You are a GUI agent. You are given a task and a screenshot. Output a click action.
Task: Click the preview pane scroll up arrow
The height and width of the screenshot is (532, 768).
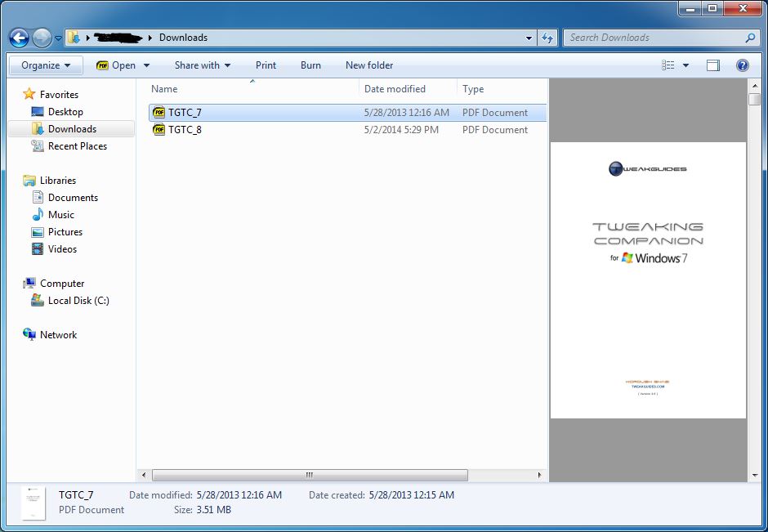(754, 87)
